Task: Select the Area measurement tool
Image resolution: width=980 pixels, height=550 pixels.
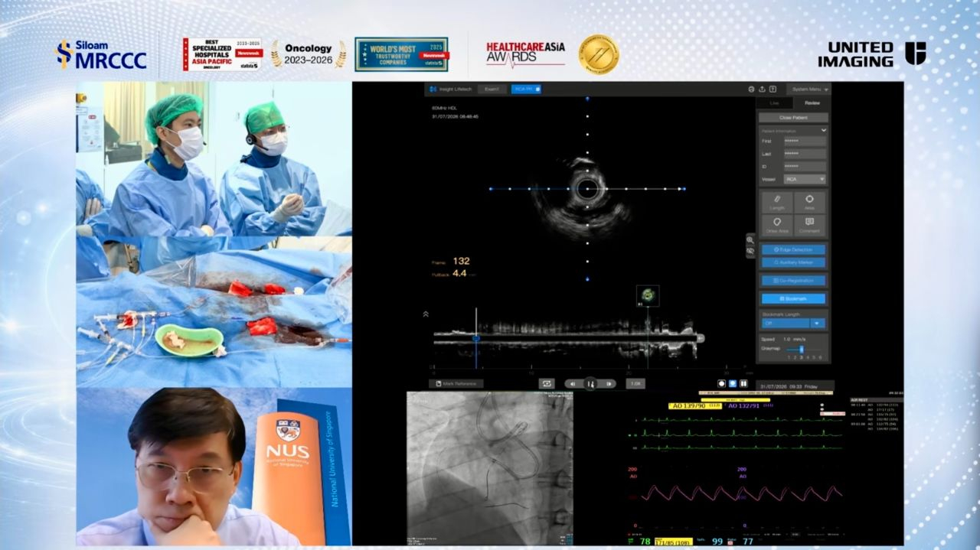Action: point(809,202)
